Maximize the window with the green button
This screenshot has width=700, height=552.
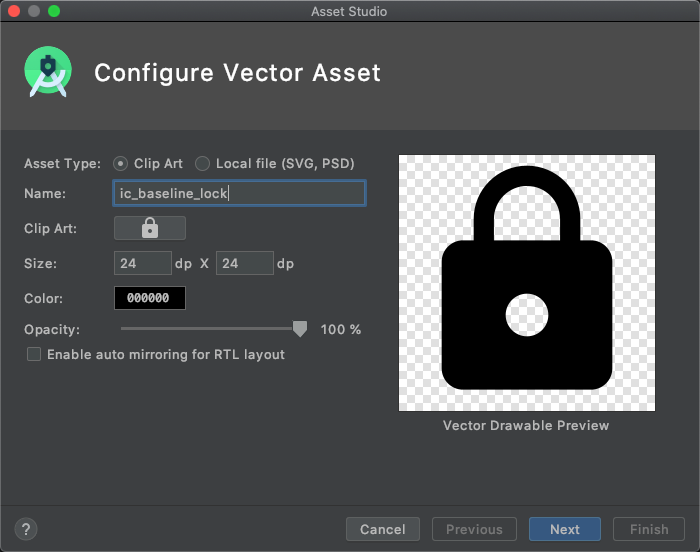point(54,12)
